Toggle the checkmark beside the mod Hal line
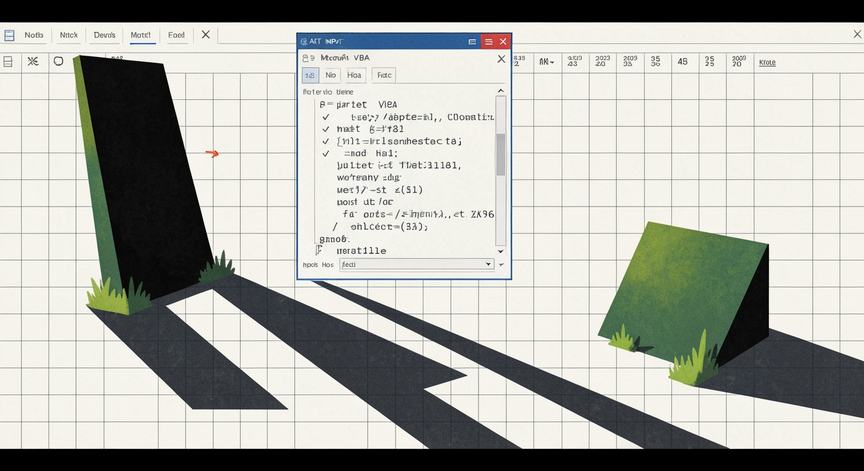 pyautogui.click(x=326, y=154)
